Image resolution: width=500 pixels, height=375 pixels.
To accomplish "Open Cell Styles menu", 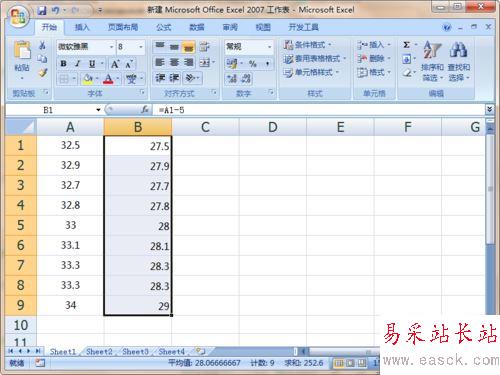I will [311, 72].
